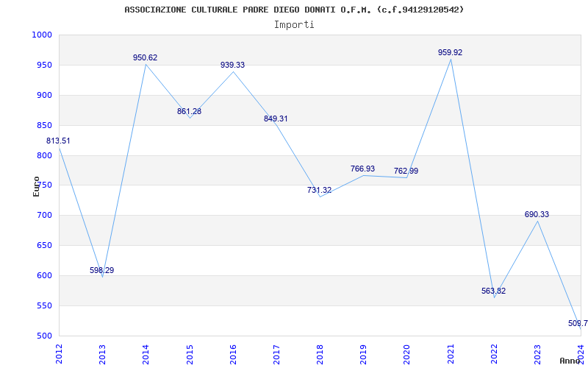Select the 939.33 data label
Screen dimensions: 588x368
pyautogui.click(x=232, y=65)
